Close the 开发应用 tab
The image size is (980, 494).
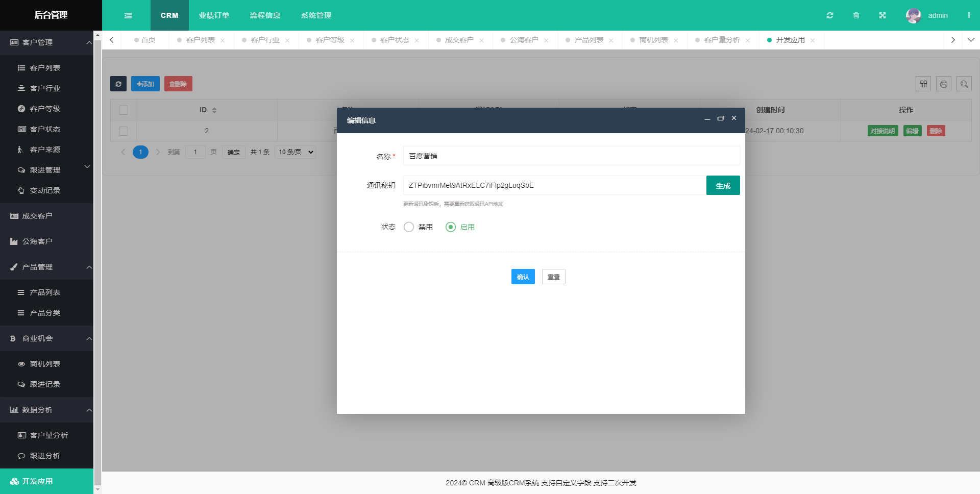[813, 40]
